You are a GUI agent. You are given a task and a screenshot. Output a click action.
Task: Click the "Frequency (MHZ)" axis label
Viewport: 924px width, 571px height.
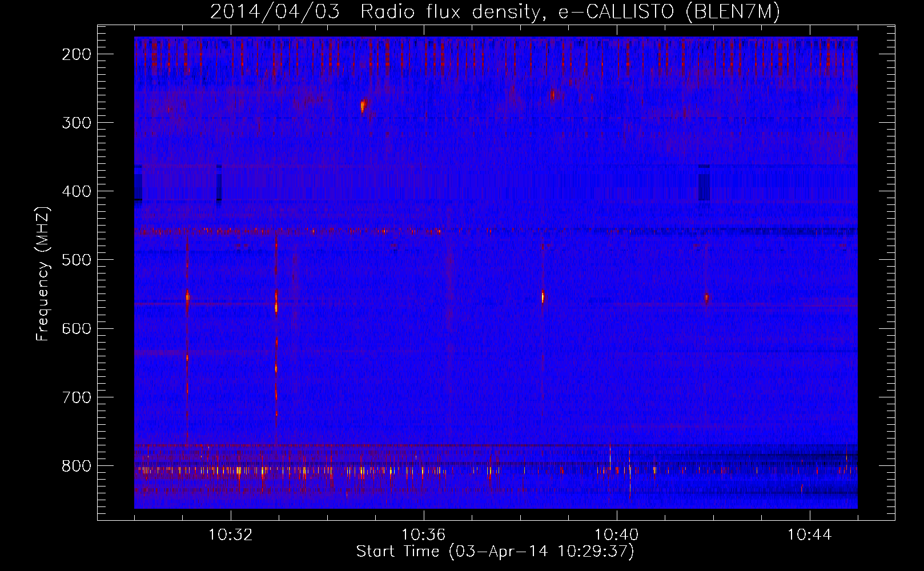tap(43, 274)
